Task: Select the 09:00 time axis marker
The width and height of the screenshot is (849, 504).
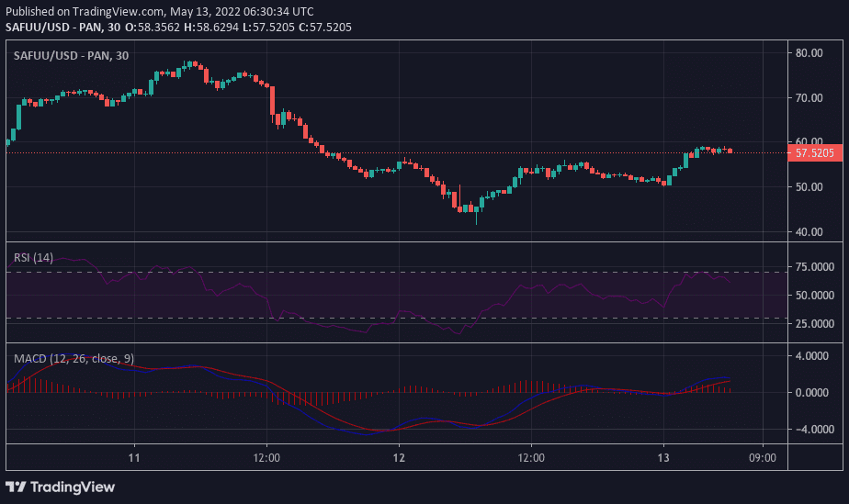Action: pos(763,457)
